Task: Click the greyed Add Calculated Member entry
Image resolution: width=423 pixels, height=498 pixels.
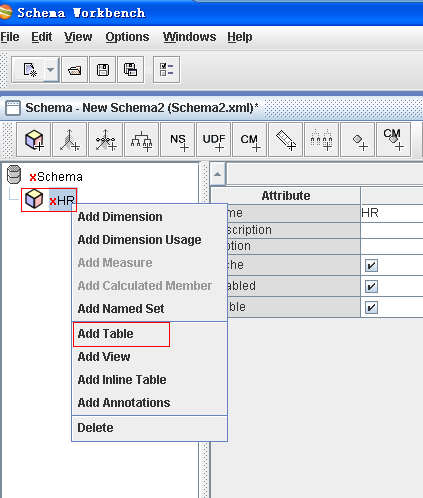Action: tap(149, 286)
